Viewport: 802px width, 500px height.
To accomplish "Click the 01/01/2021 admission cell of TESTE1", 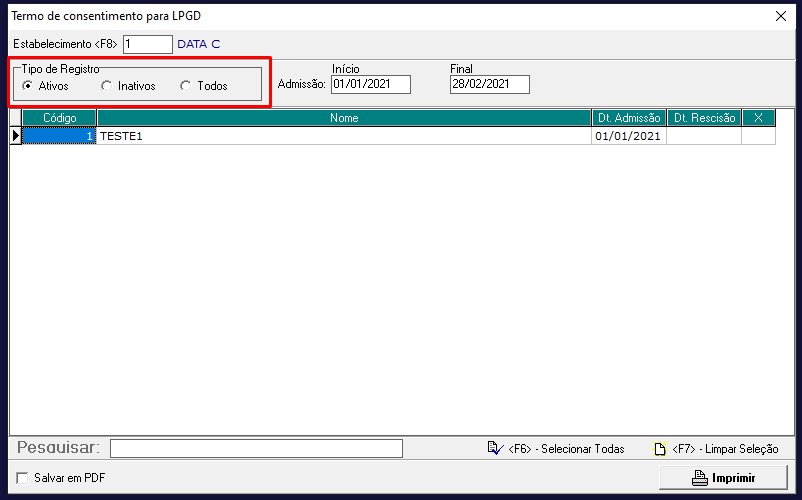I will coord(629,136).
